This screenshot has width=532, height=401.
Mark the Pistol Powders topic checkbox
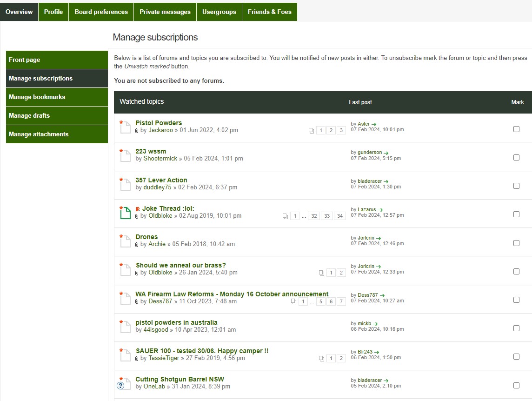(x=516, y=129)
